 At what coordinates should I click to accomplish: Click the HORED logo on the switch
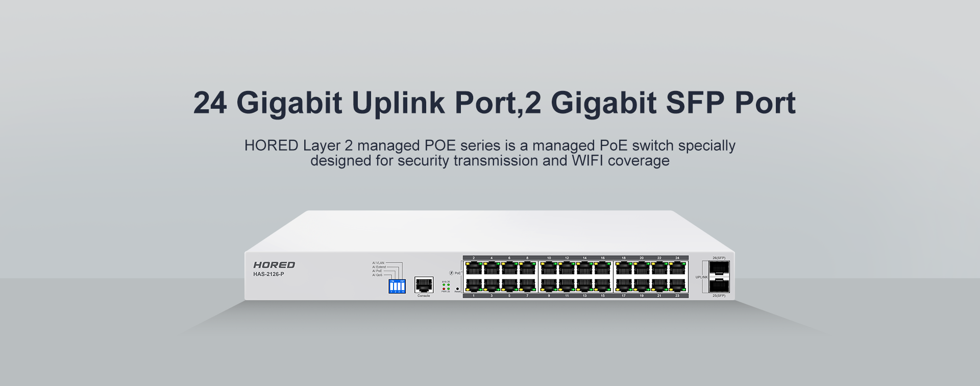pos(274,265)
